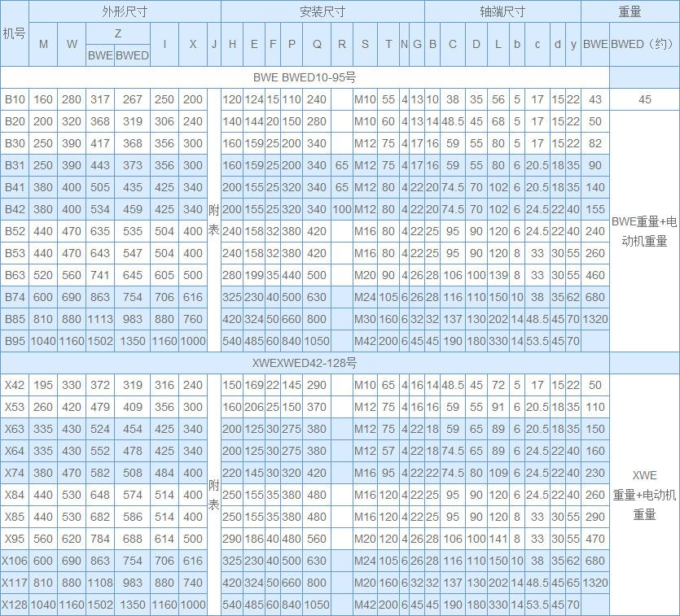Select the X64 row label
The height and width of the screenshot is (616, 680).
tap(15, 451)
